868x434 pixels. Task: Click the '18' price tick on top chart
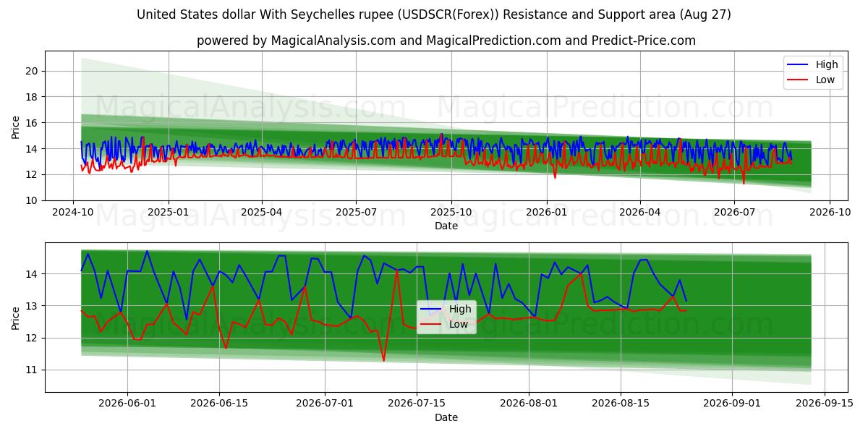(x=32, y=97)
